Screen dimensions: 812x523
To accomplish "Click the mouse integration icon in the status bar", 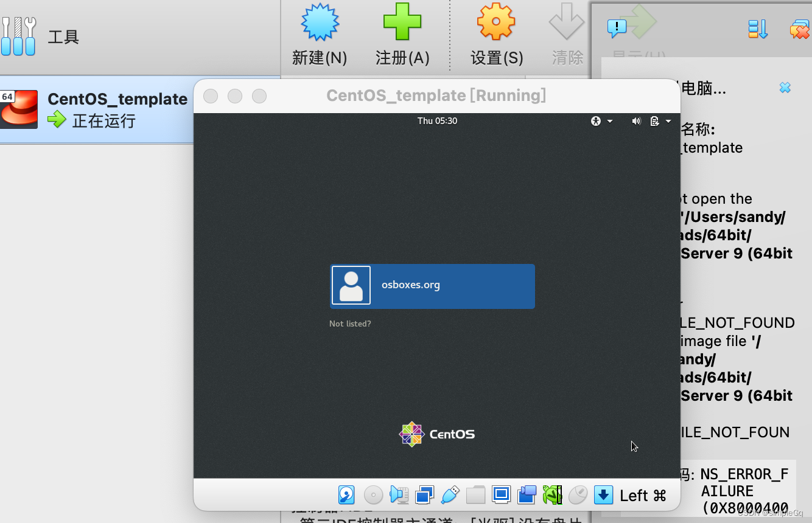I will click(x=578, y=495).
